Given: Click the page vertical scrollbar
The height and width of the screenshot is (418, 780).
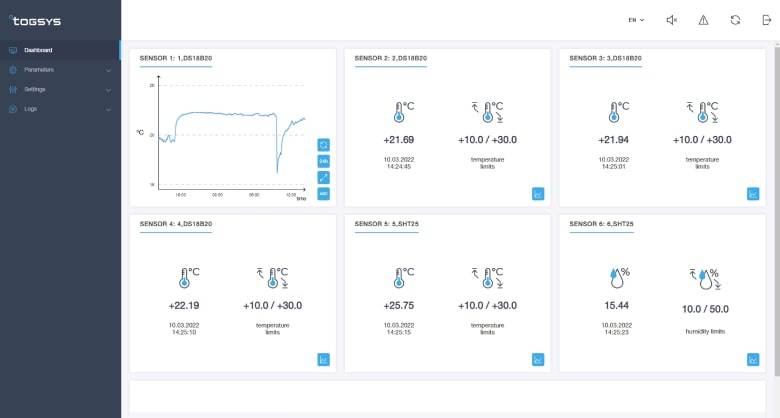Looking at the screenshot, I should (x=777, y=209).
